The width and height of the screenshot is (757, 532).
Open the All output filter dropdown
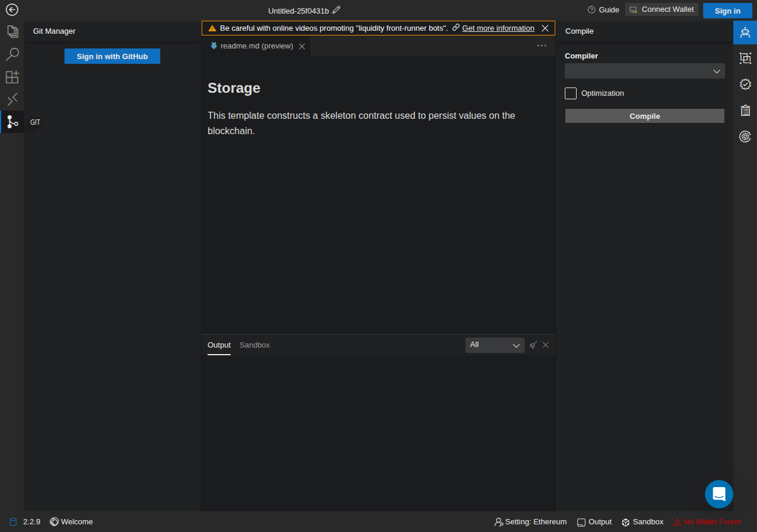click(x=494, y=345)
